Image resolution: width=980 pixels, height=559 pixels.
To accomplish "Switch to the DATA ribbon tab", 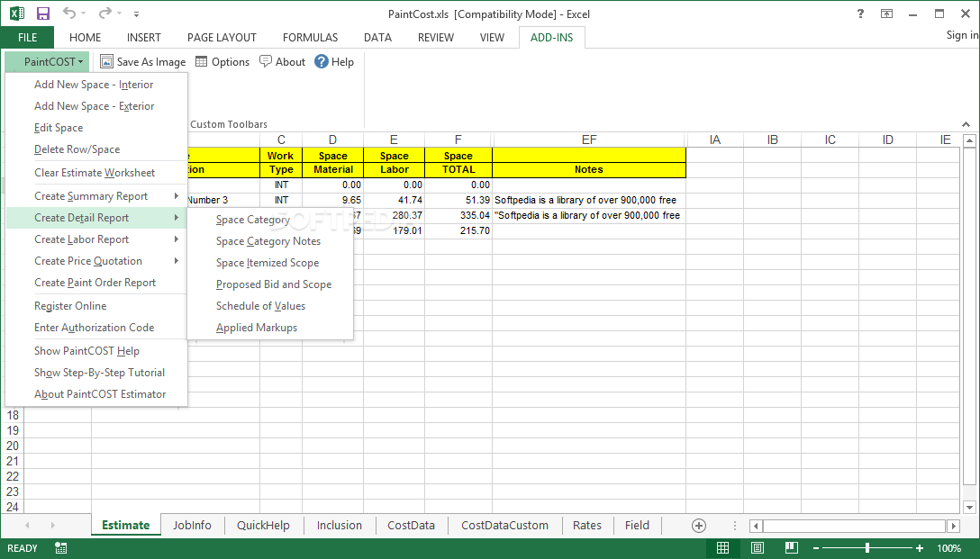I will (377, 38).
